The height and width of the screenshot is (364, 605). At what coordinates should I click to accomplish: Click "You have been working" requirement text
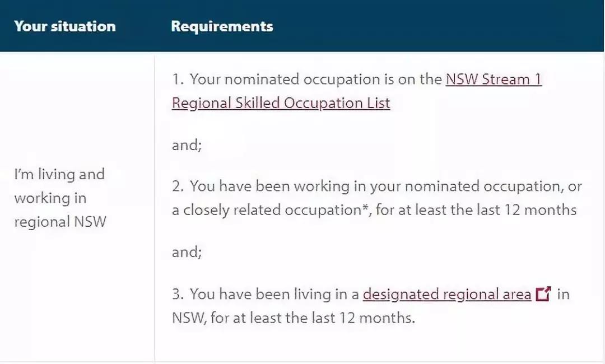[269, 186]
